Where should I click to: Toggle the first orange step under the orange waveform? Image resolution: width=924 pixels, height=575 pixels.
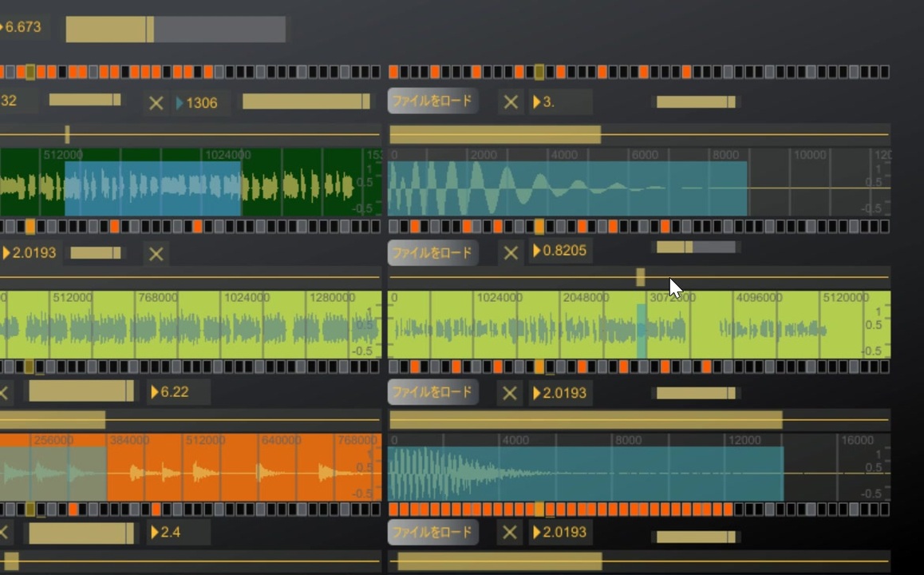(73, 509)
